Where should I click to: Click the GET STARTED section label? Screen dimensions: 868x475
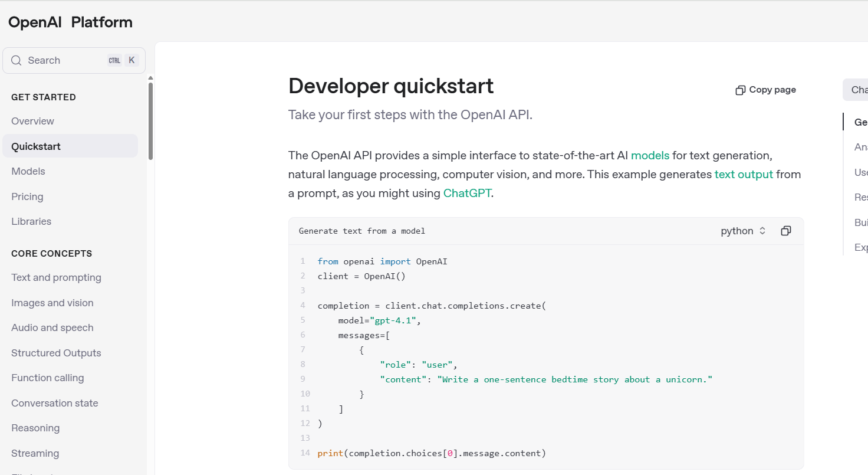(x=44, y=97)
